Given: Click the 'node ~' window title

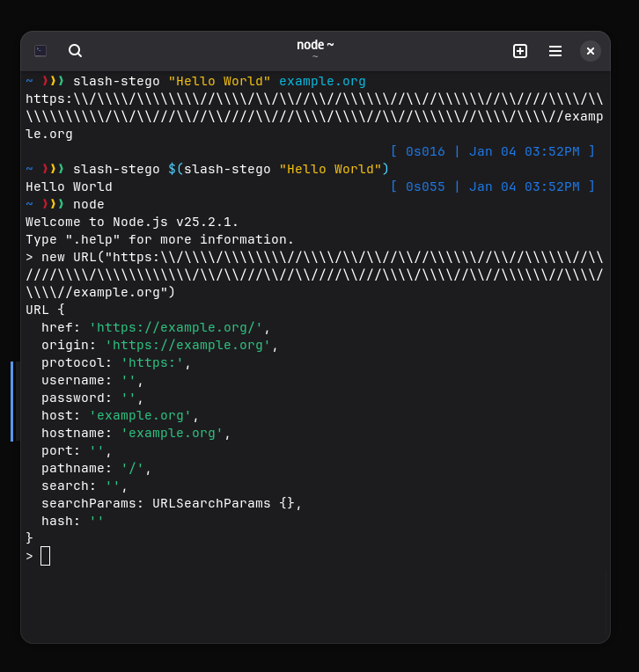Looking at the screenshot, I should click(x=315, y=45).
